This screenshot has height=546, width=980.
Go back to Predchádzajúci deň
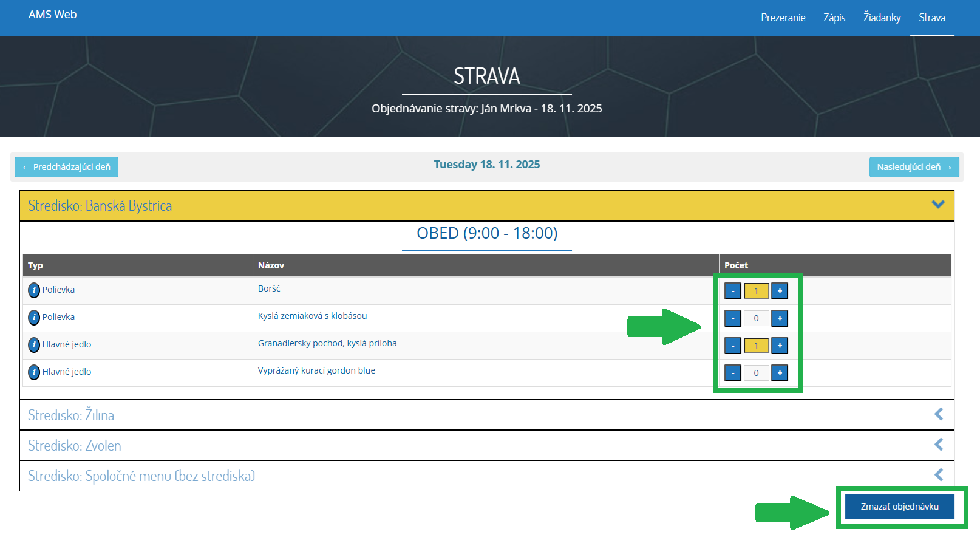(67, 167)
